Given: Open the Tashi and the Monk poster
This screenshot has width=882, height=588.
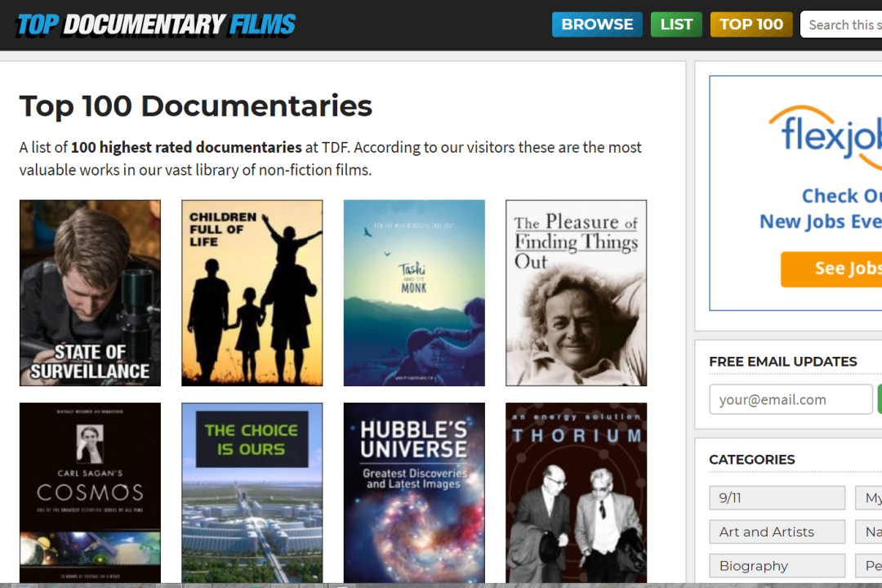Looking at the screenshot, I should click(x=414, y=292).
